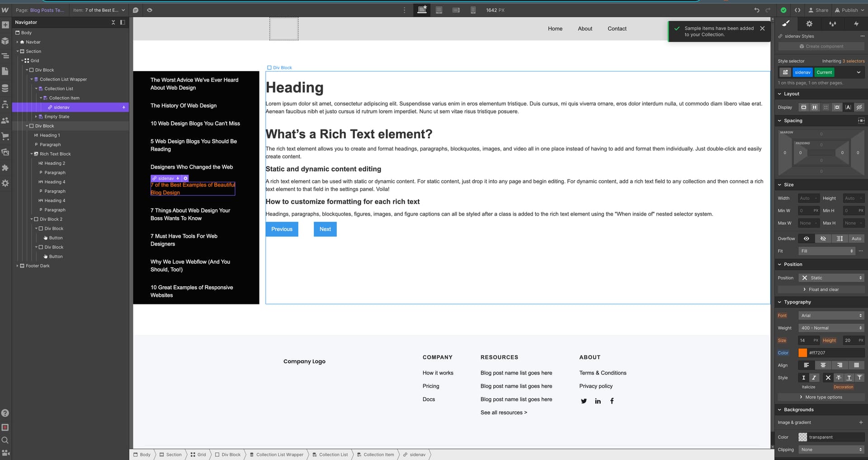Open the CMS Collections panel
This screenshot has width=868, height=460.
5,88
